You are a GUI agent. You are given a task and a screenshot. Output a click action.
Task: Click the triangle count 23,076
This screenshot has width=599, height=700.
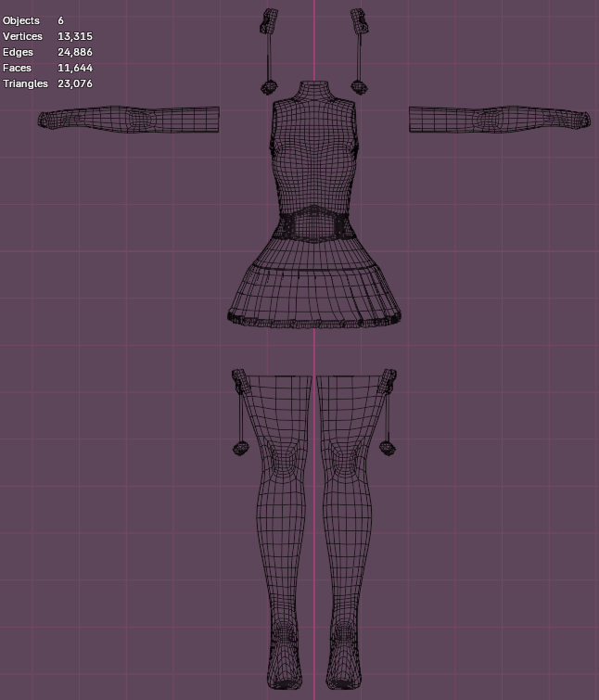click(75, 83)
